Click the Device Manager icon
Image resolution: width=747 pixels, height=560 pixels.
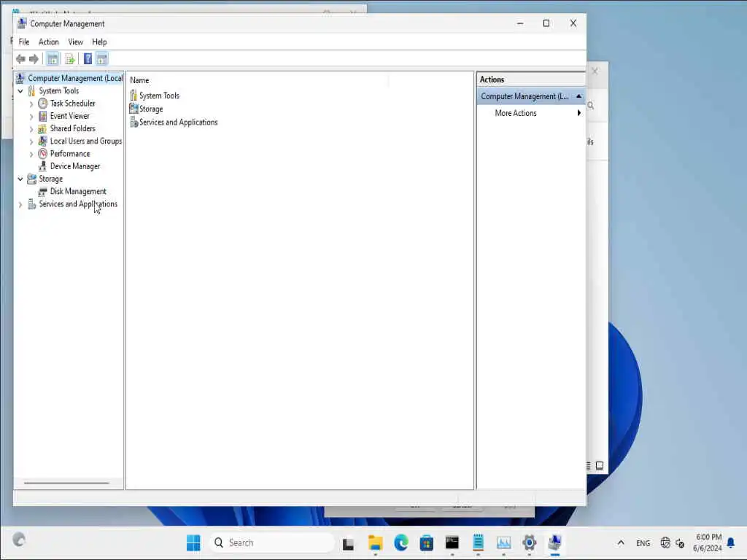(43, 166)
